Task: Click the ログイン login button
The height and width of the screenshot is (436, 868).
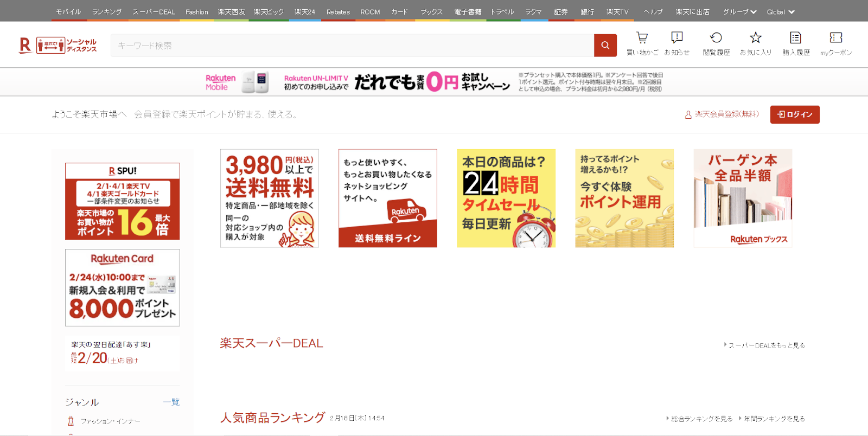Action: [x=795, y=114]
